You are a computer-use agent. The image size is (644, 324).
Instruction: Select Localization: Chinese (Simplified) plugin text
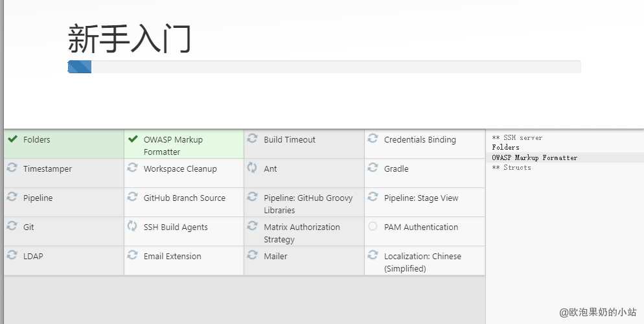tap(422, 262)
